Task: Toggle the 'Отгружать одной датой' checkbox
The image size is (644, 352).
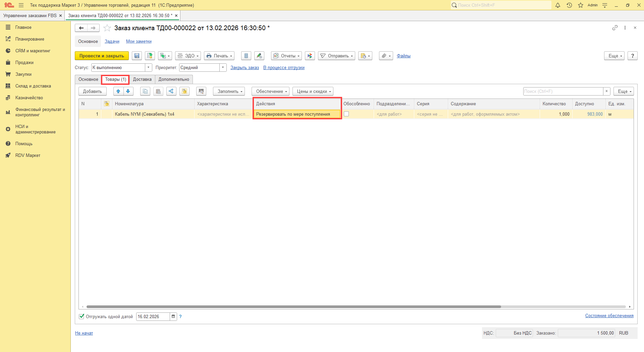Action: (82, 316)
